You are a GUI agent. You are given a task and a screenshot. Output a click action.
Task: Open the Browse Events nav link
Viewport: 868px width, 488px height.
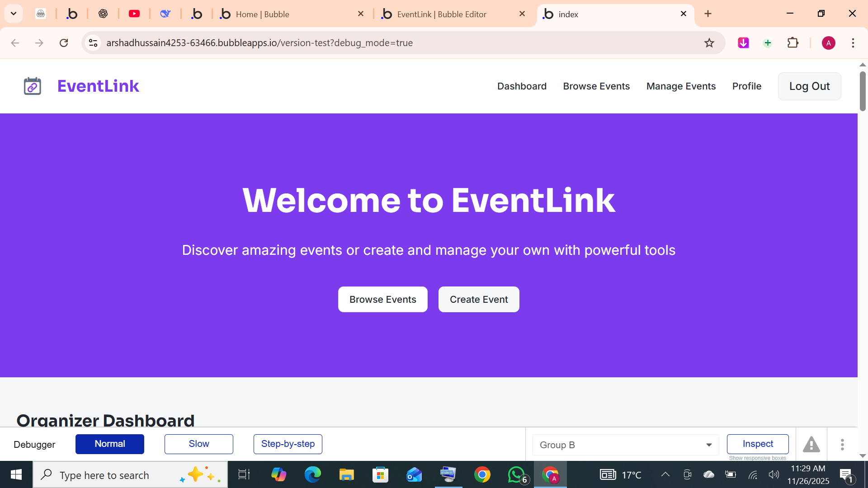(596, 86)
